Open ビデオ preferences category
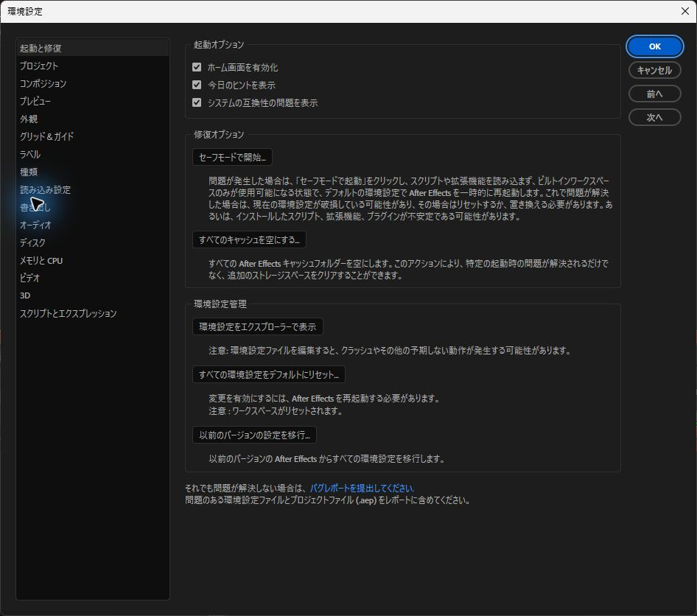This screenshot has height=616, width=697. click(x=92, y=279)
